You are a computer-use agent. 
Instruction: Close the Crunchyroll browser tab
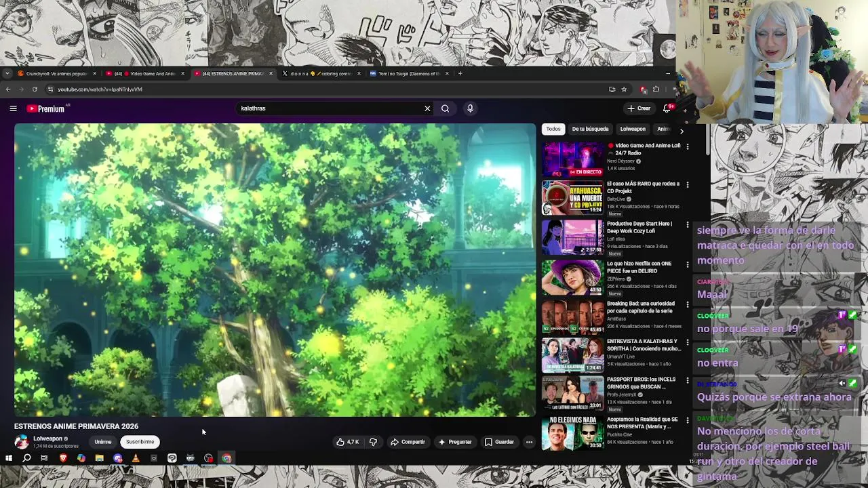coord(95,73)
